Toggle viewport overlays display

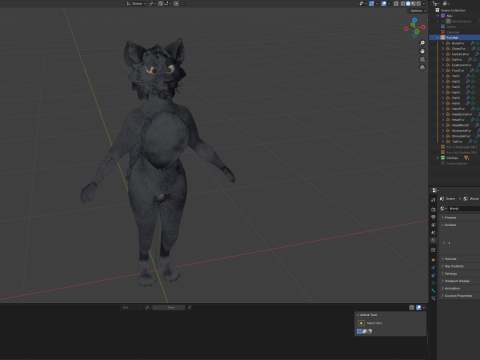click(x=384, y=3)
